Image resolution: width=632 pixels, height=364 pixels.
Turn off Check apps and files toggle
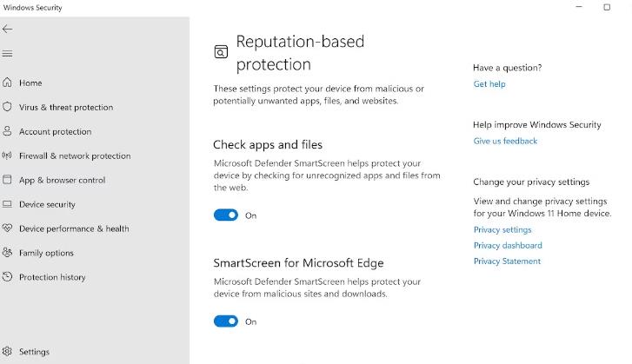coord(226,215)
